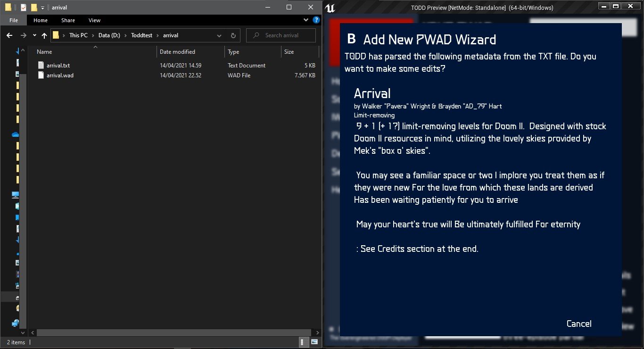644x349 pixels.
Task: Switch to the large thumbnails view icon
Action: 314,342
